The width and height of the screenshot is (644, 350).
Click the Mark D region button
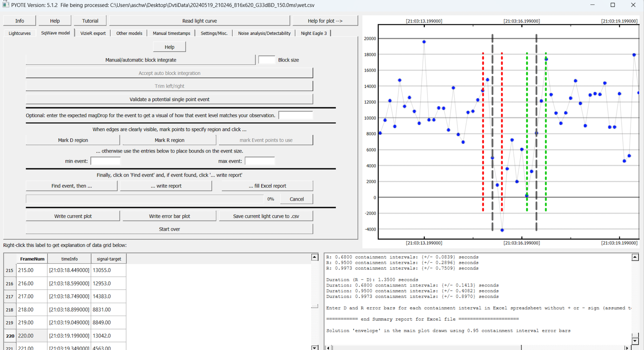73,140
